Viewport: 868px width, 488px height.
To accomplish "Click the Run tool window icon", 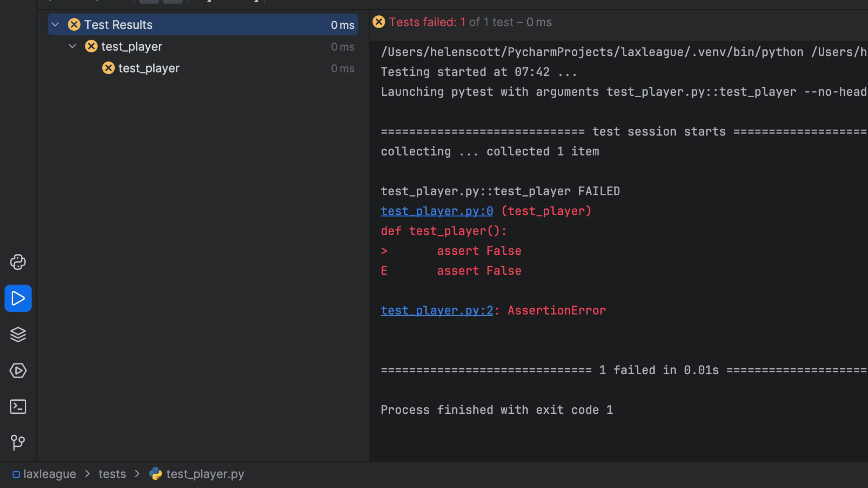I will (18, 298).
